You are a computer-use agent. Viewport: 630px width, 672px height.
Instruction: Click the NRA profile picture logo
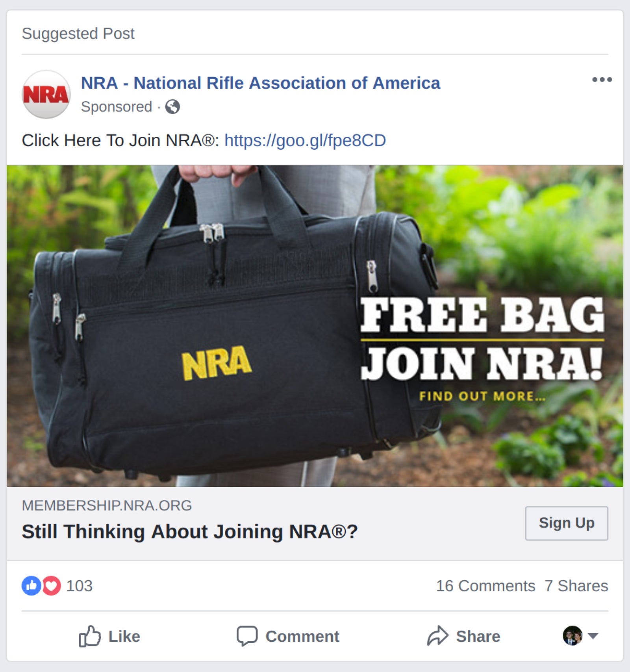tap(46, 95)
